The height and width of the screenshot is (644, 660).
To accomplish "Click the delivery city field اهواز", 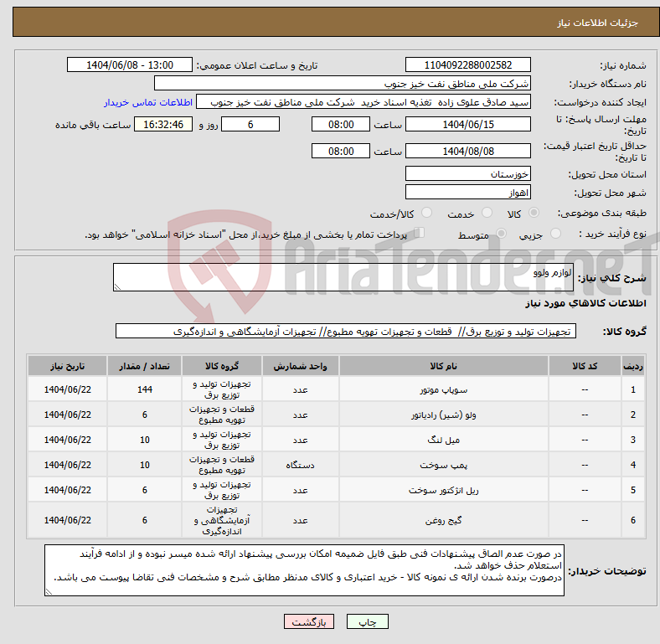I will pos(467,193).
